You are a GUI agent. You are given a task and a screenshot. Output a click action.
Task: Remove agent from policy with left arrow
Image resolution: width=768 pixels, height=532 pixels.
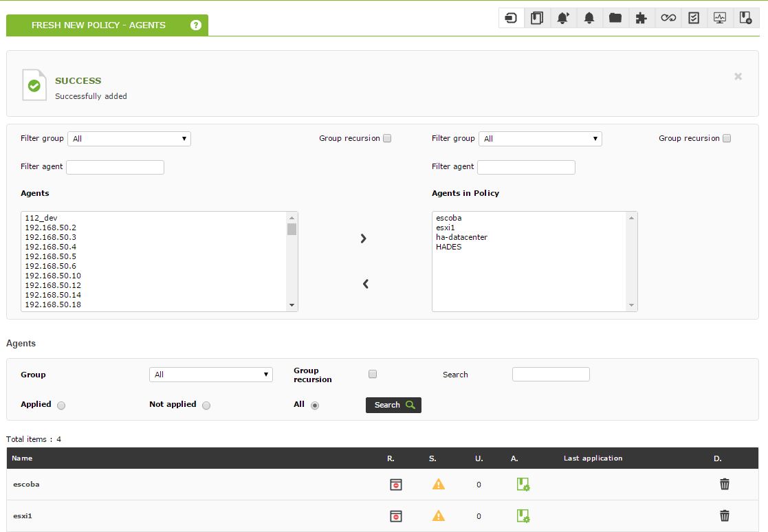[x=365, y=284]
